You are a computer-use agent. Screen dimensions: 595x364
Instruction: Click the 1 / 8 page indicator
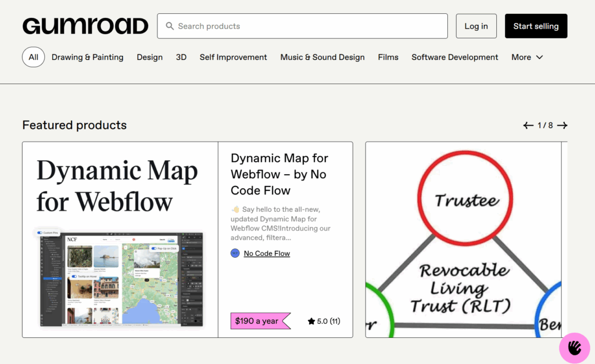pos(545,125)
